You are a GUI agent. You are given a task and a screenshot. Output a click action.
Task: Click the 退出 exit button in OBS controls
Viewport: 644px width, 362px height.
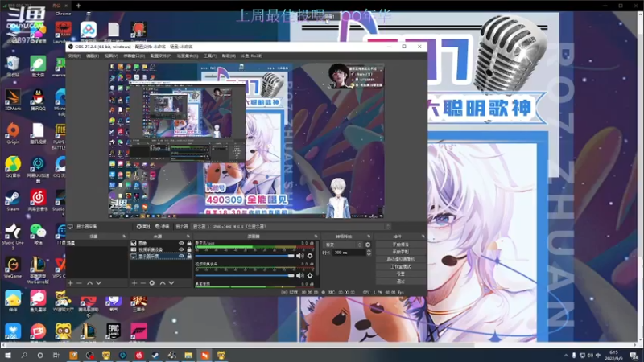click(x=400, y=281)
